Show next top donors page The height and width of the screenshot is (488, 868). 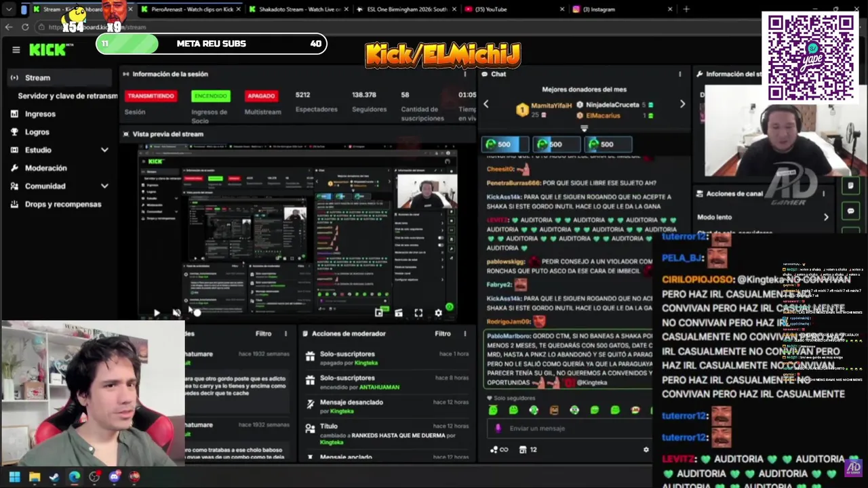pos(682,104)
